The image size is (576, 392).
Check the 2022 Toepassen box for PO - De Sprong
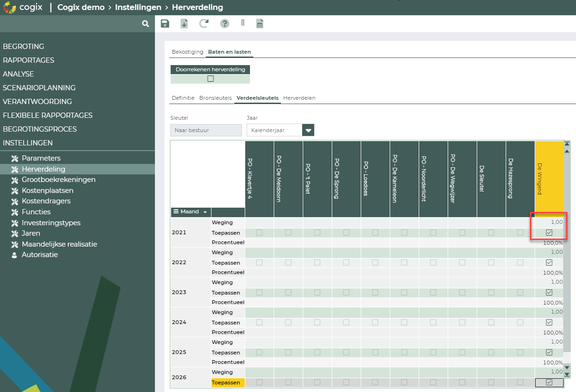346,263
